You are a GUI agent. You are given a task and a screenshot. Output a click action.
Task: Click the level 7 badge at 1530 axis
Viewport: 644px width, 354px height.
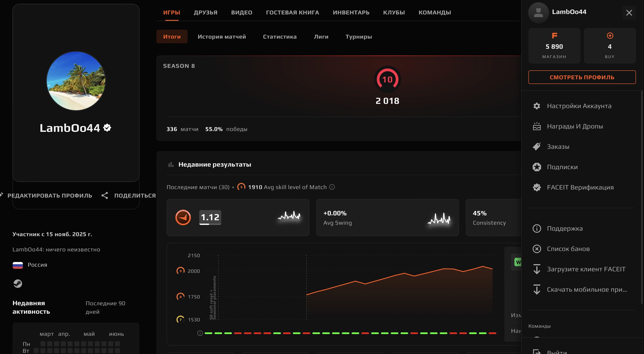pos(181,319)
